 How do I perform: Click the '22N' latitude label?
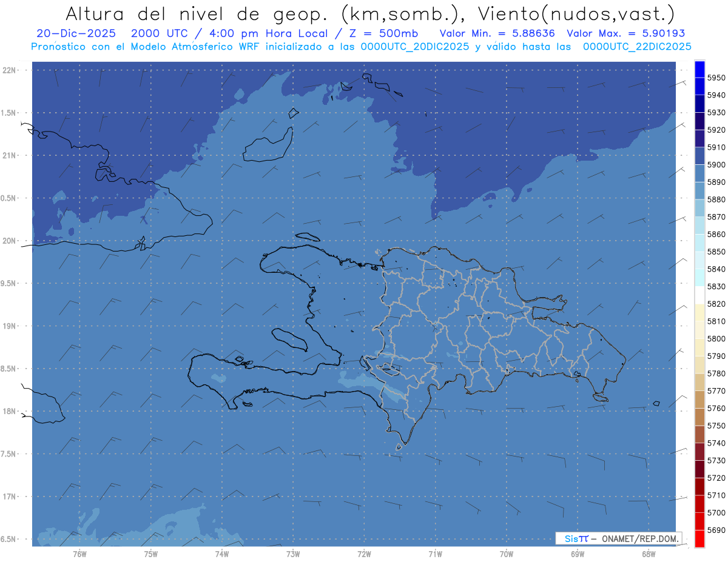coord(9,70)
